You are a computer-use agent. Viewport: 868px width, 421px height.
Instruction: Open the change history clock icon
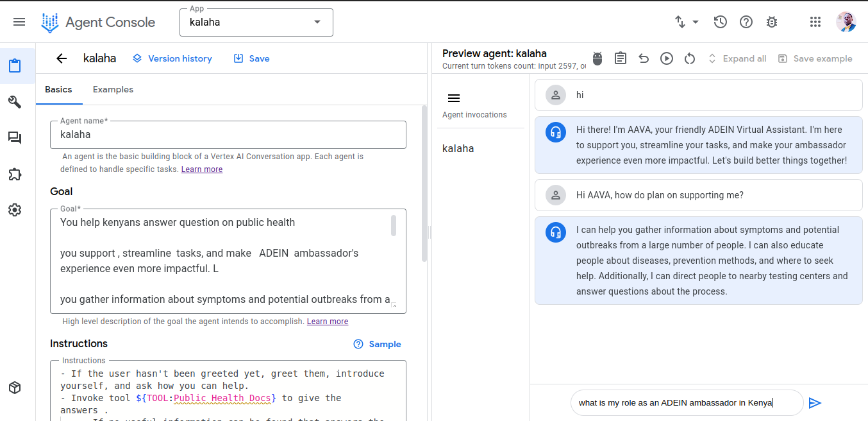[720, 22]
